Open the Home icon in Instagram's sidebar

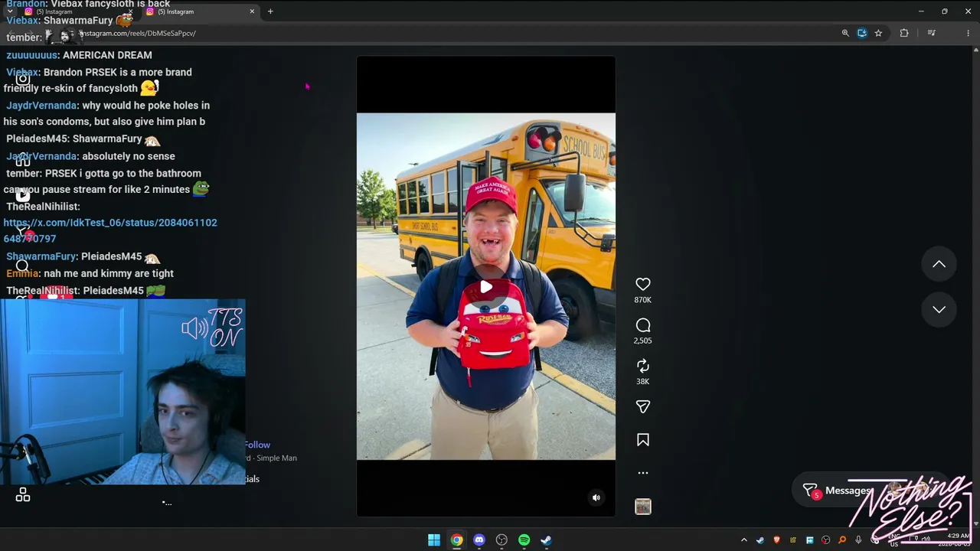(23, 159)
